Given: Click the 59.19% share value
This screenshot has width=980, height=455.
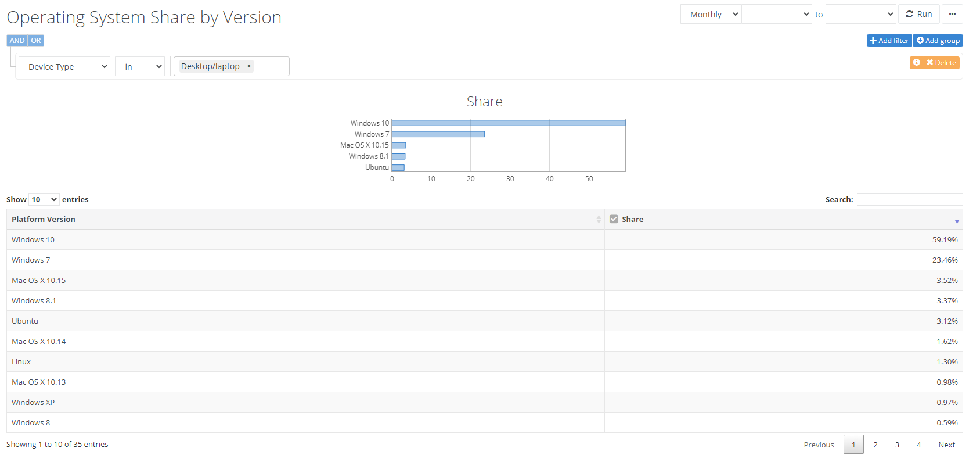Looking at the screenshot, I should [x=945, y=239].
